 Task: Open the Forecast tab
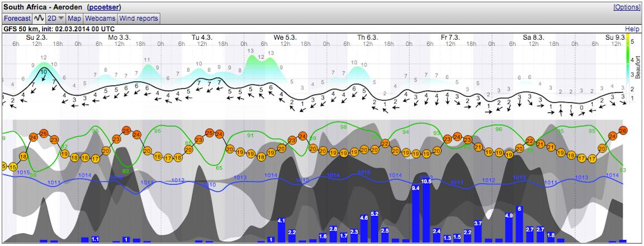click(17, 18)
